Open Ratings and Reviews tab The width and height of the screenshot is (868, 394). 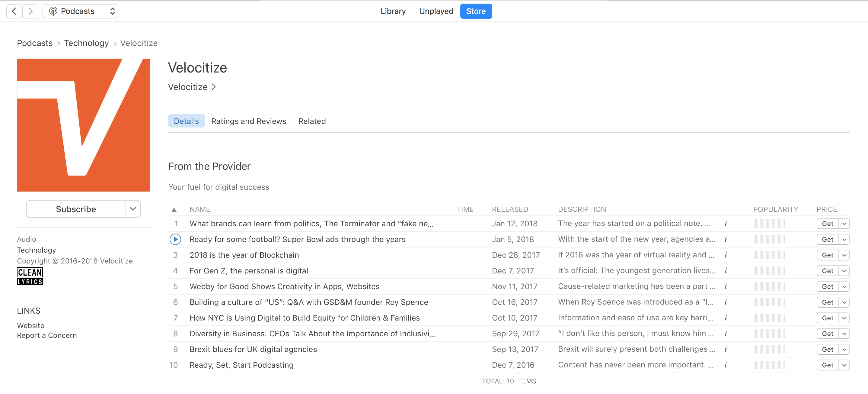pos(249,121)
